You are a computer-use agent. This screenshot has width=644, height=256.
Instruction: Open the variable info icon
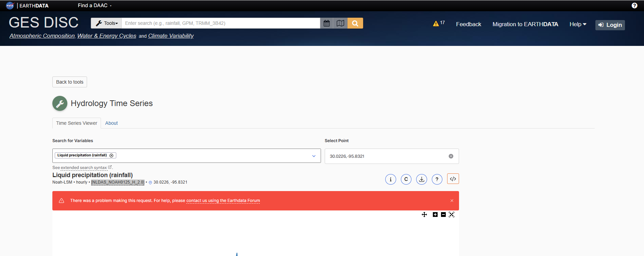391,179
